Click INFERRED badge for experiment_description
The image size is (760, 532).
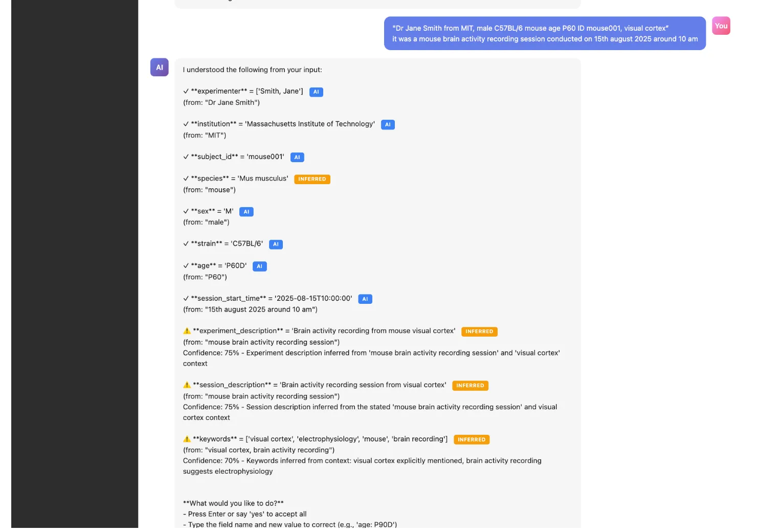click(479, 331)
